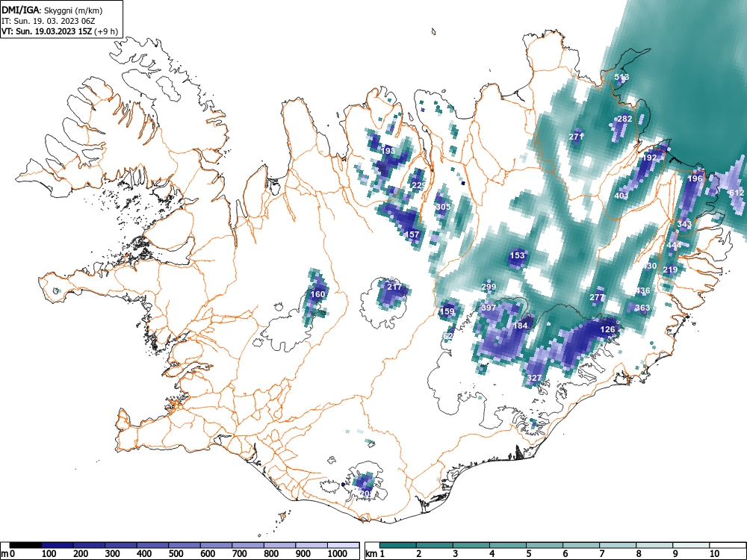
Task: Click the map value 363
Action: (x=642, y=308)
